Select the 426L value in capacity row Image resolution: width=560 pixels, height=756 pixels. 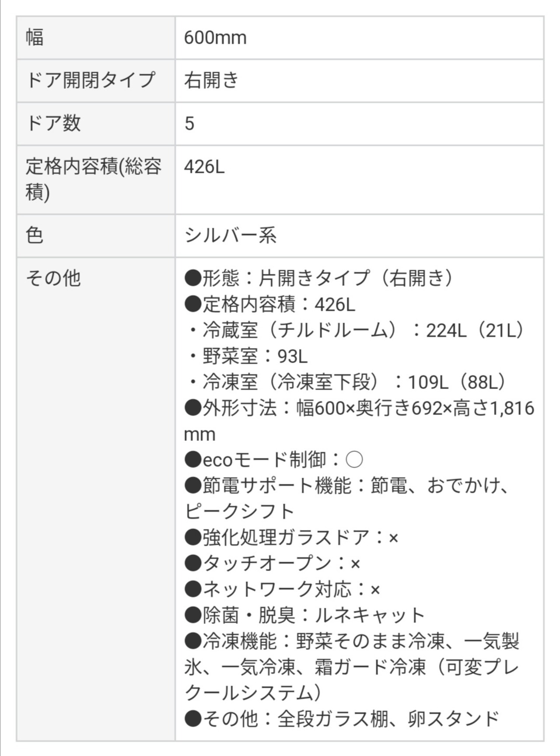pos(204,167)
